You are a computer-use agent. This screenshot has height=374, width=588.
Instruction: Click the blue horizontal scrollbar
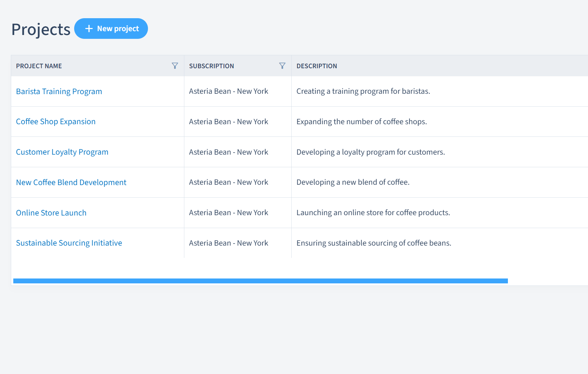pyautogui.click(x=261, y=281)
